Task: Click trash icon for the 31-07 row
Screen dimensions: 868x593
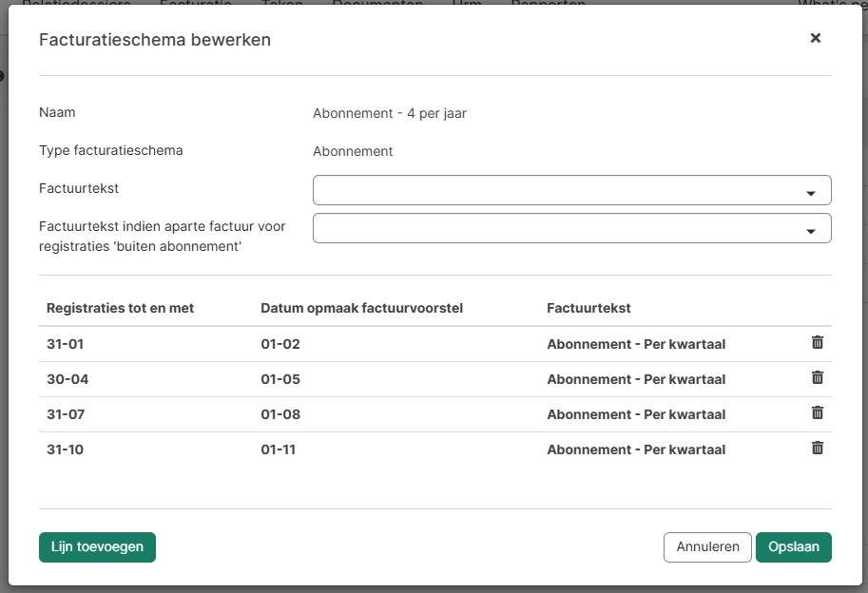Action: [x=817, y=413]
